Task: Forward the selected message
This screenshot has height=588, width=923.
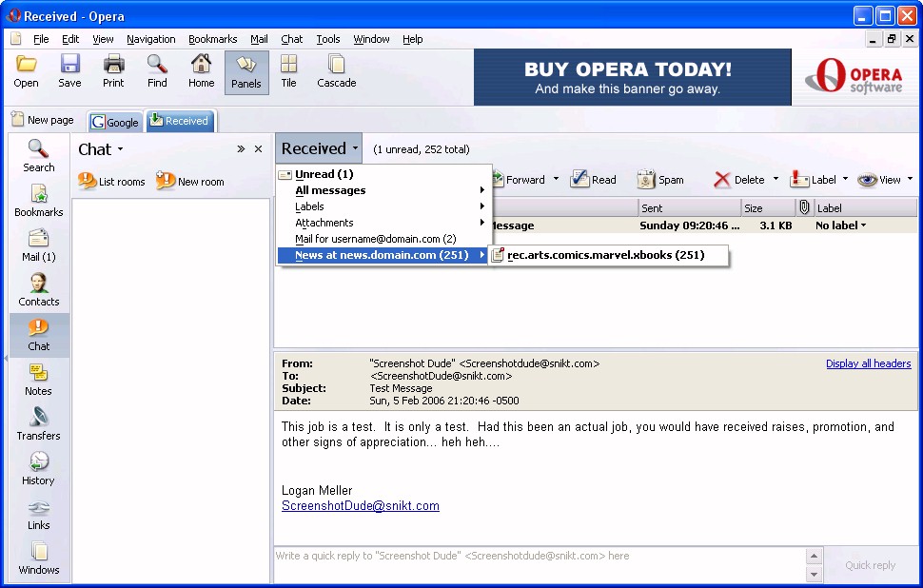Action: [520, 180]
